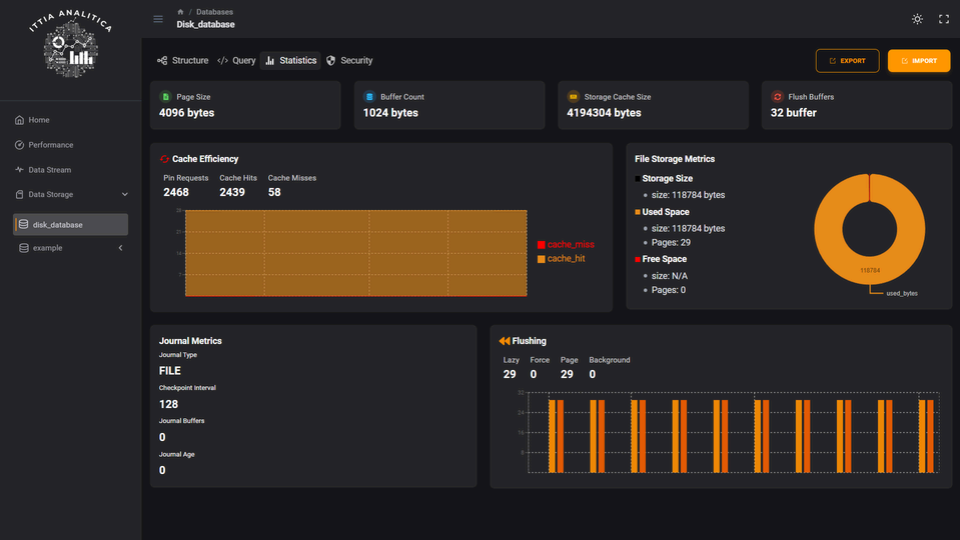The width and height of the screenshot is (960, 540).
Task: Click the Ittia Analitica logo
Action: [70, 47]
